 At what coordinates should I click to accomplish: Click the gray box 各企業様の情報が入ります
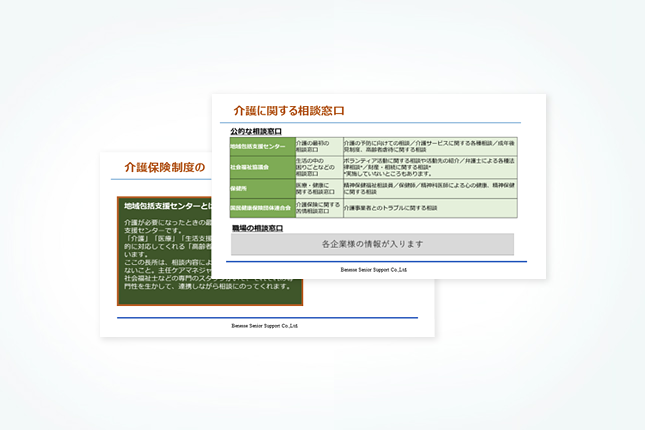[372, 244]
